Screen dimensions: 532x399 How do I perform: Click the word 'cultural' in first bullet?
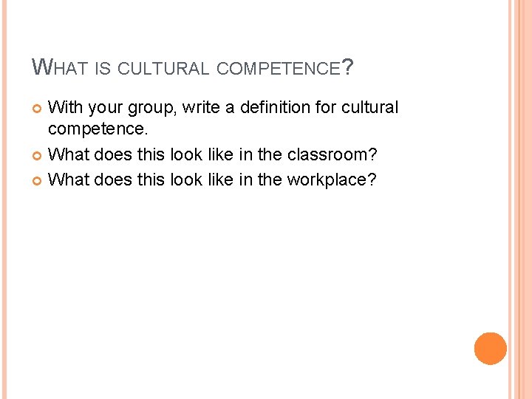(x=369, y=107)
